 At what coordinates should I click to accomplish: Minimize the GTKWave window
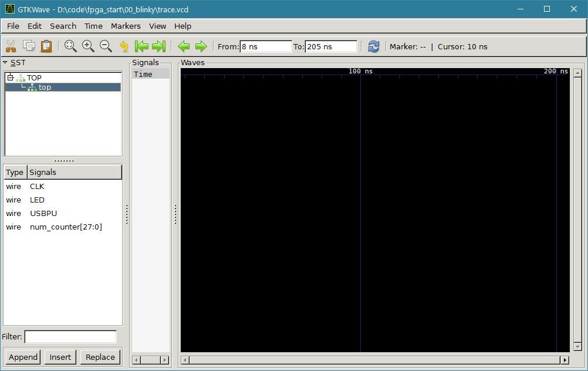click(x=520, y=9)
